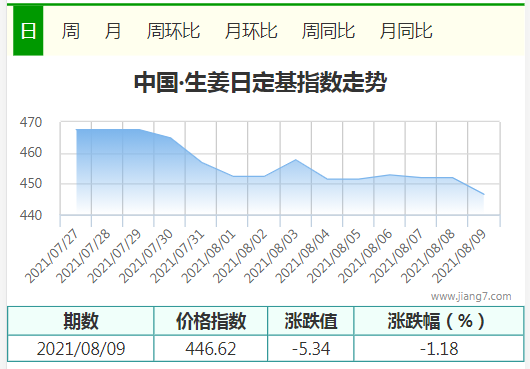The width and height of the screenshot is (530, 369).
Task: Click x-axis date label 2021/08/09
Action: tap(459, 256)
